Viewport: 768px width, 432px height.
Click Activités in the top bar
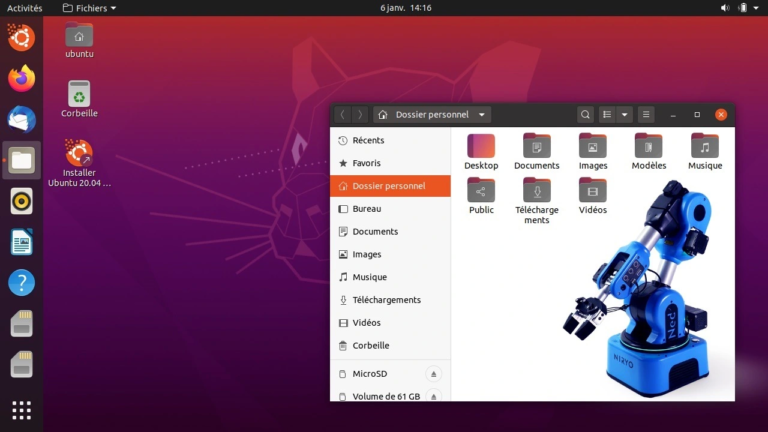(x=25, y=8)
